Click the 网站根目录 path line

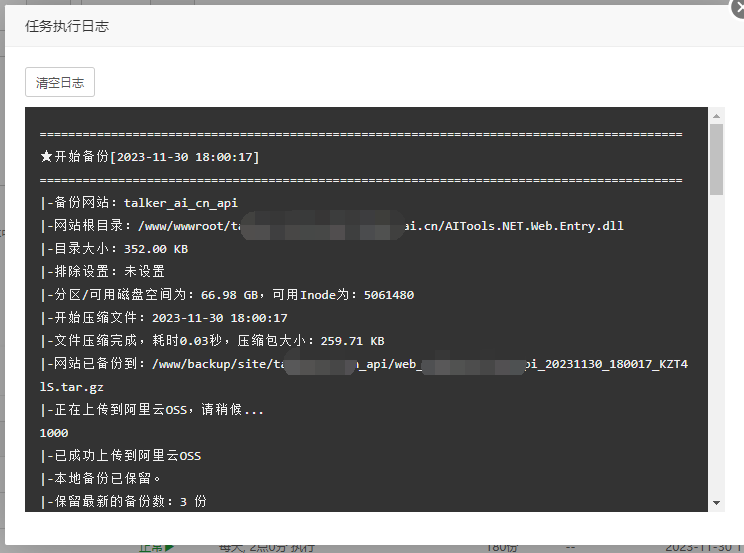tap(332, 226)
